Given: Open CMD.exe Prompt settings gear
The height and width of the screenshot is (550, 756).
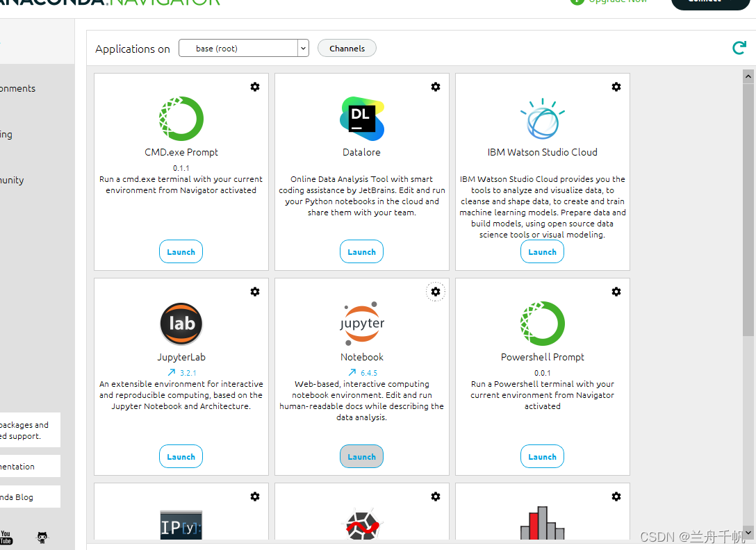Looking at the screenshot, I should tap(255, 87).
